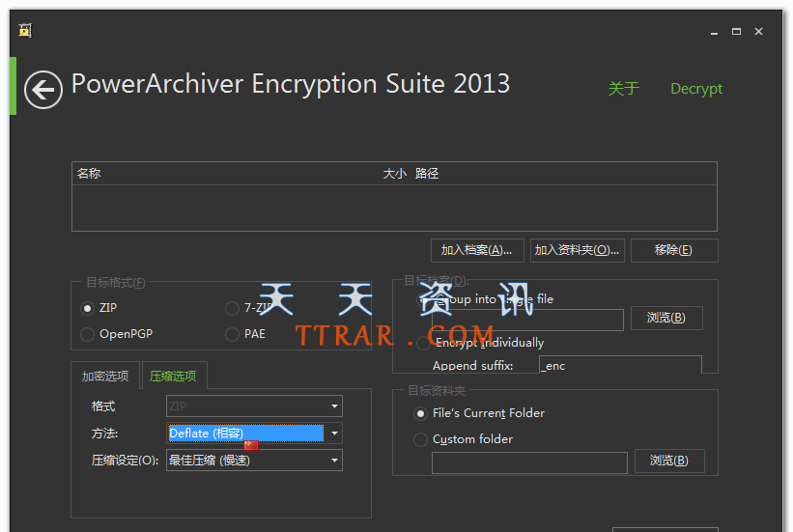Click 加入档案(A)... to add files
793x532 pixels.
click(x=477, y=250)
